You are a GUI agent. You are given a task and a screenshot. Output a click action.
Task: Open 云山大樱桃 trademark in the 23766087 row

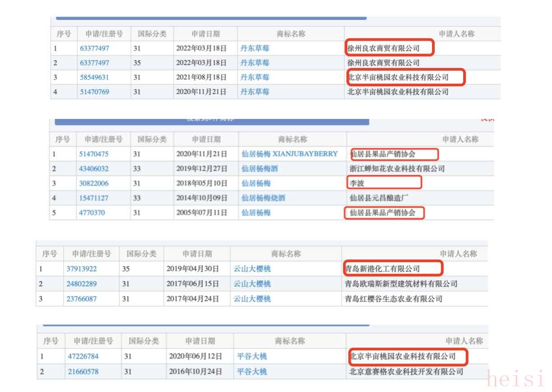pos(253,299)
